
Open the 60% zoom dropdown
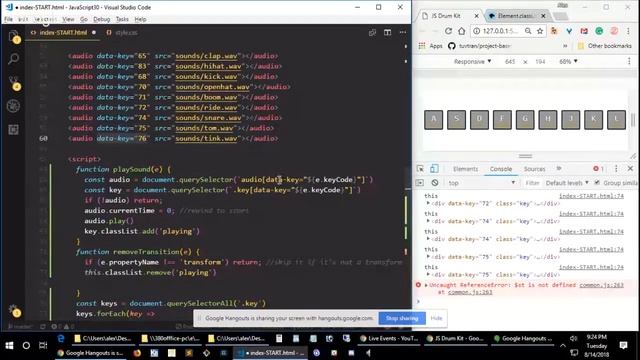pyautogui.click(x=568, y=62)
